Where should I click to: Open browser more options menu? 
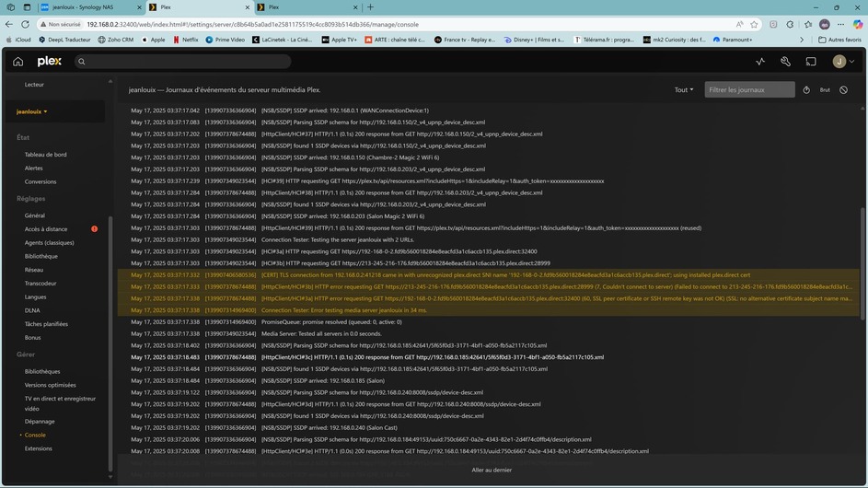click(841, 24)
